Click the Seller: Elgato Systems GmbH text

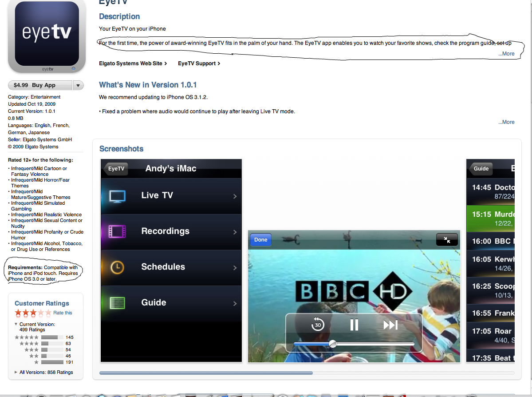(x=40, y=139)
